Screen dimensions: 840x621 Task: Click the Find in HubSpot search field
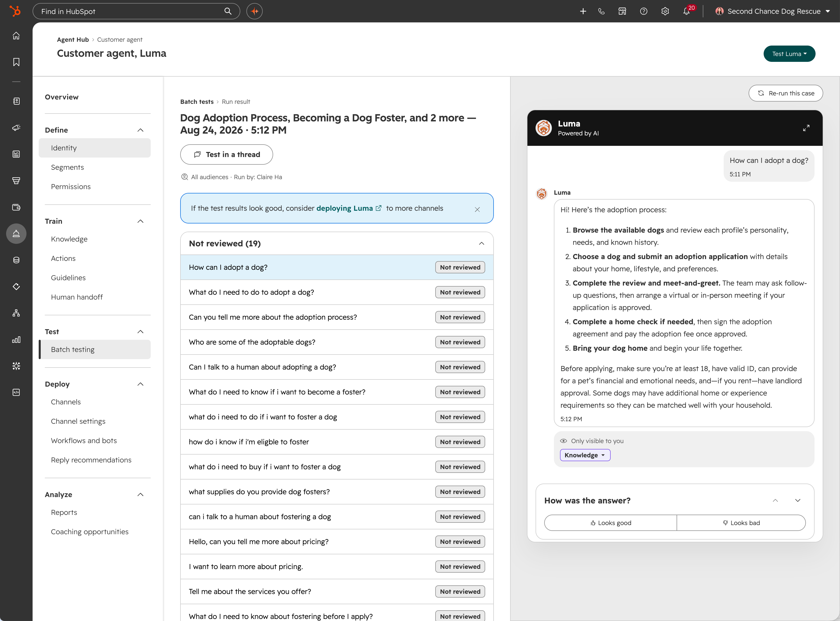pyautogui.click(x=136, y=11)
